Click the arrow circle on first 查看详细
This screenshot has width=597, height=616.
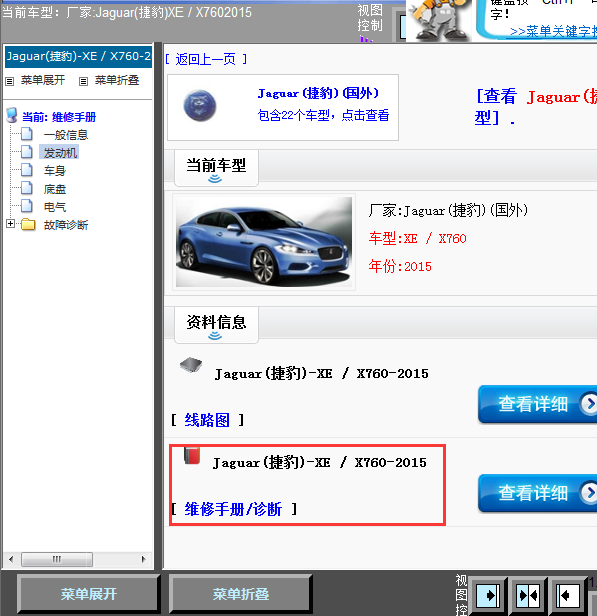coord(589,403)
